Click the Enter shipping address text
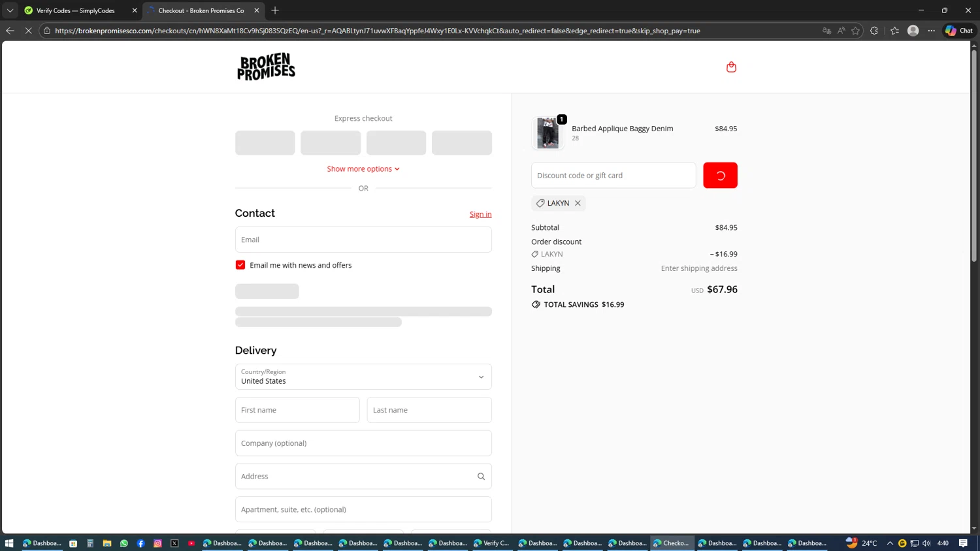The image size is (980, 551). point(699,268)
